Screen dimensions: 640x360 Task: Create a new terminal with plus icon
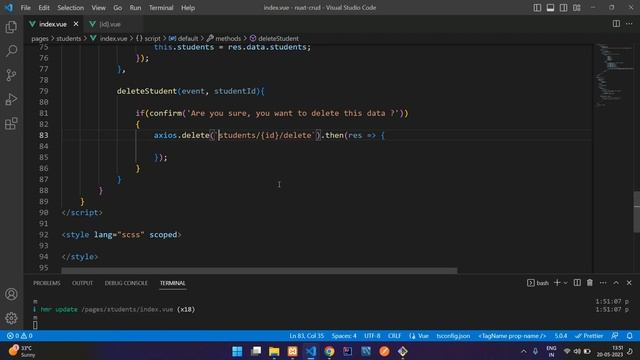tap(557, 282)
